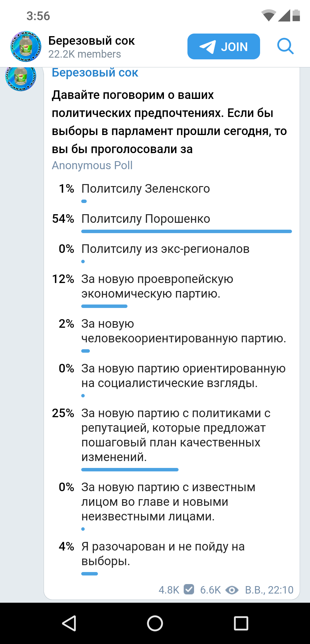Open Березовый сок sender name link
310x644 pixels.
[x=95, y=73]
